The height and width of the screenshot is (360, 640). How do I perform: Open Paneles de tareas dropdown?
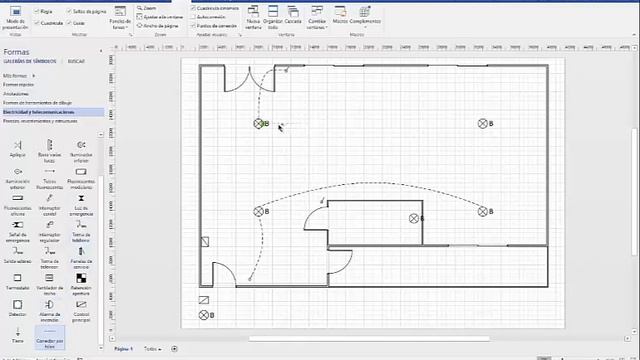point(120,18)
